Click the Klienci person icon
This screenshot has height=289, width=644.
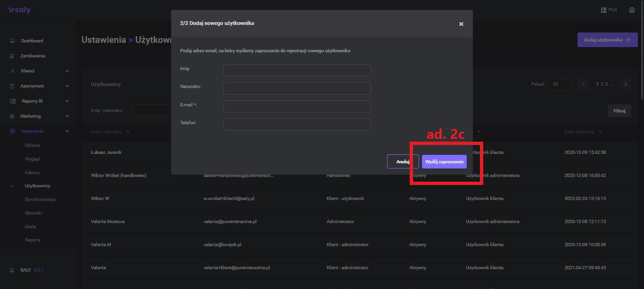pyautogui.click(x=12, y=71)
